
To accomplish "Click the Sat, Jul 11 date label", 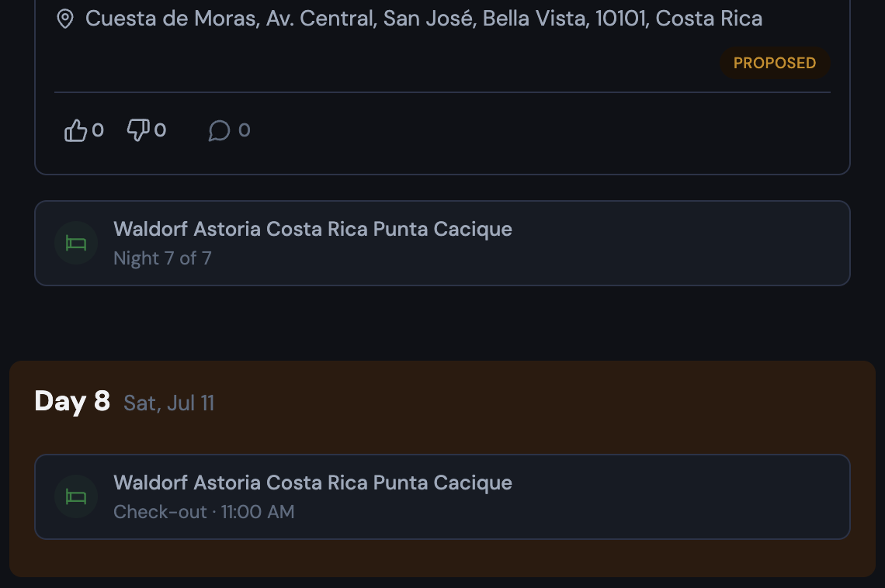I will (169, 403).
